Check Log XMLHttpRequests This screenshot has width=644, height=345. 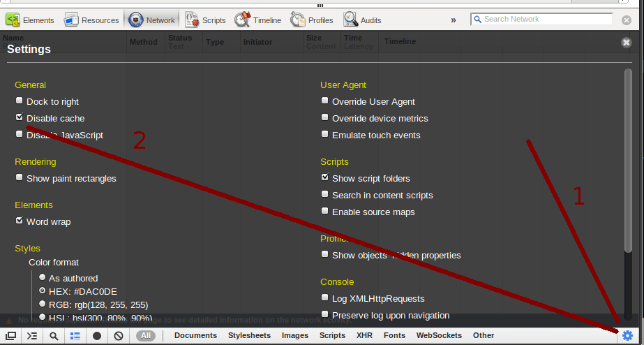pyautogui.click(x=325, y=297)
